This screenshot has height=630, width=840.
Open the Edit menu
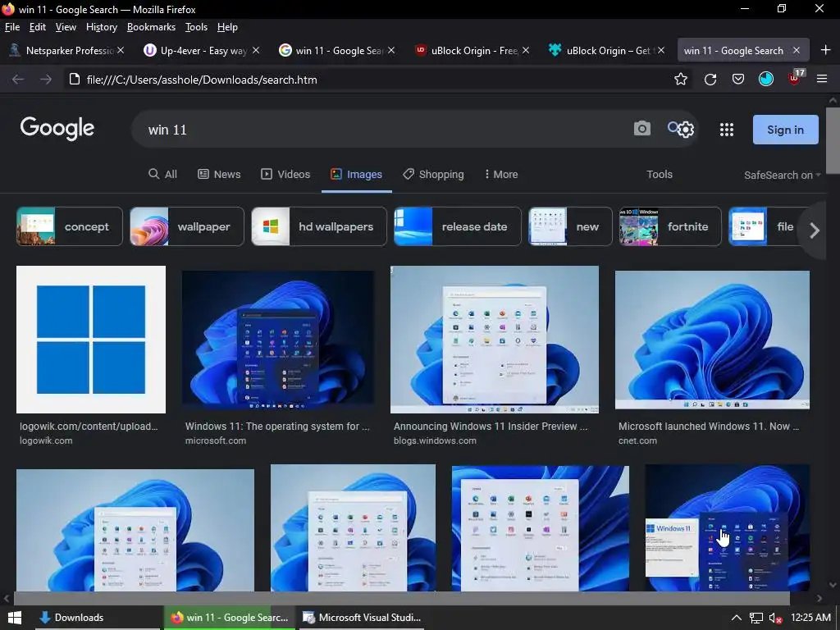pyautogui.click(x=38, y=27)
